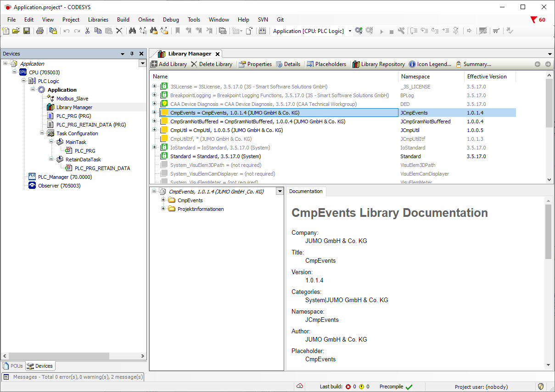Click the Add Library button
Image resolution: width=555 pixels, height=392 pixels.
point(168,64)
